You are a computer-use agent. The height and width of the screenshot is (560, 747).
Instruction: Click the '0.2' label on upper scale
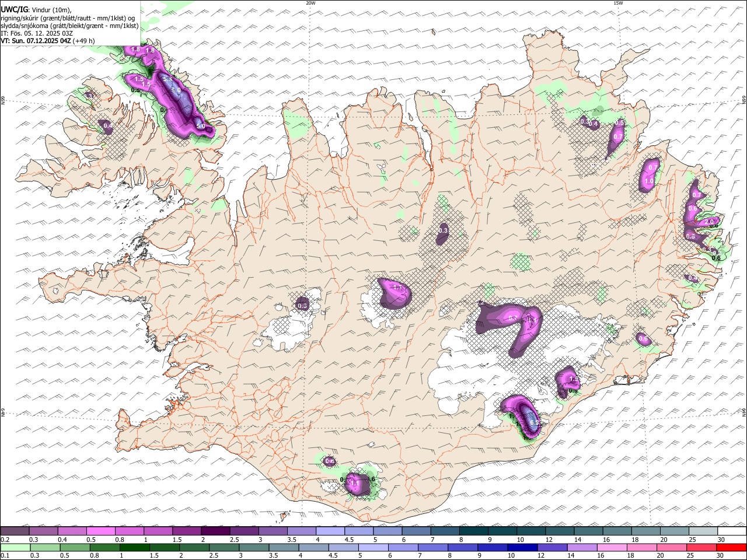tap(5, 540)
